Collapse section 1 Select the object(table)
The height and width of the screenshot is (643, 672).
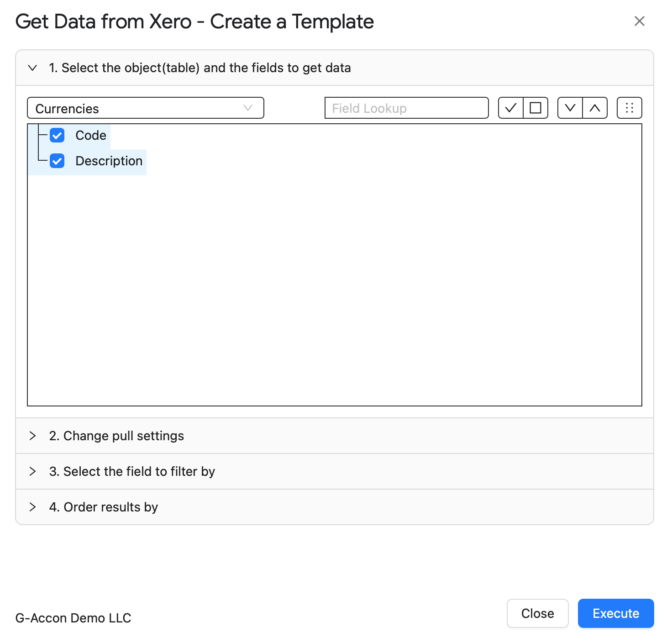335,68
